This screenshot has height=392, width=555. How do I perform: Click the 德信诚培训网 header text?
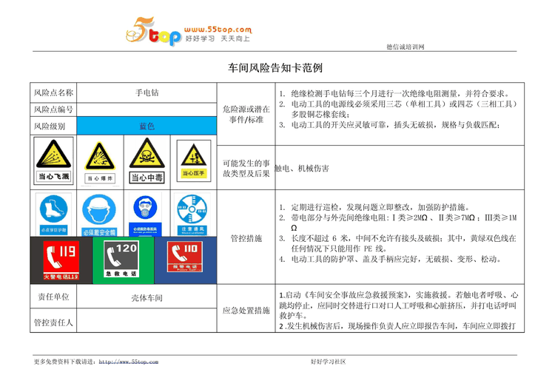(406, 47)
